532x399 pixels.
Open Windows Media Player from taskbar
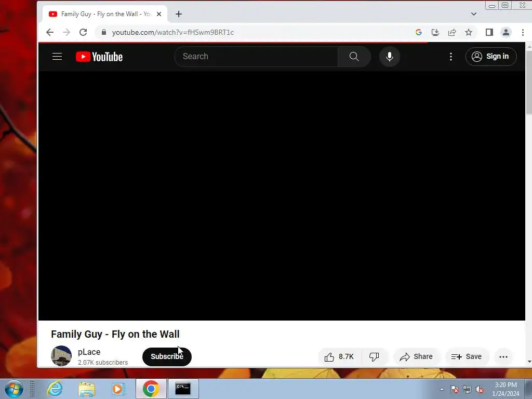coord(118,389)
